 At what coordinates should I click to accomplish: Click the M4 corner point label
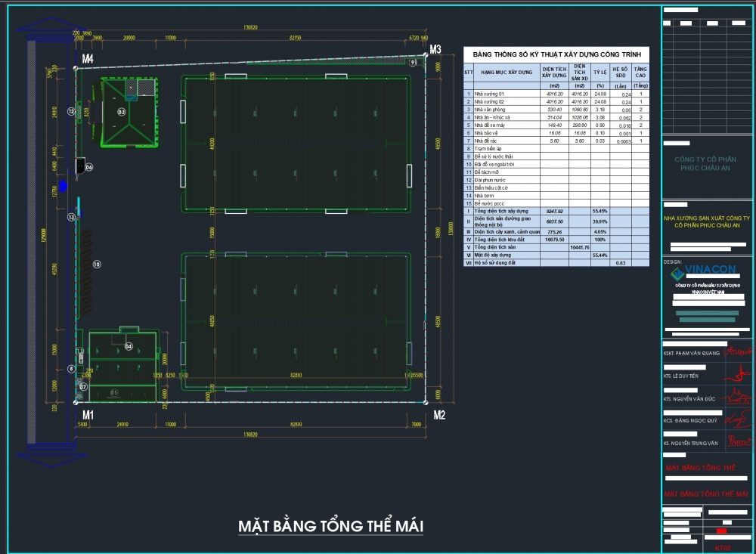click(x=88, y=58)
